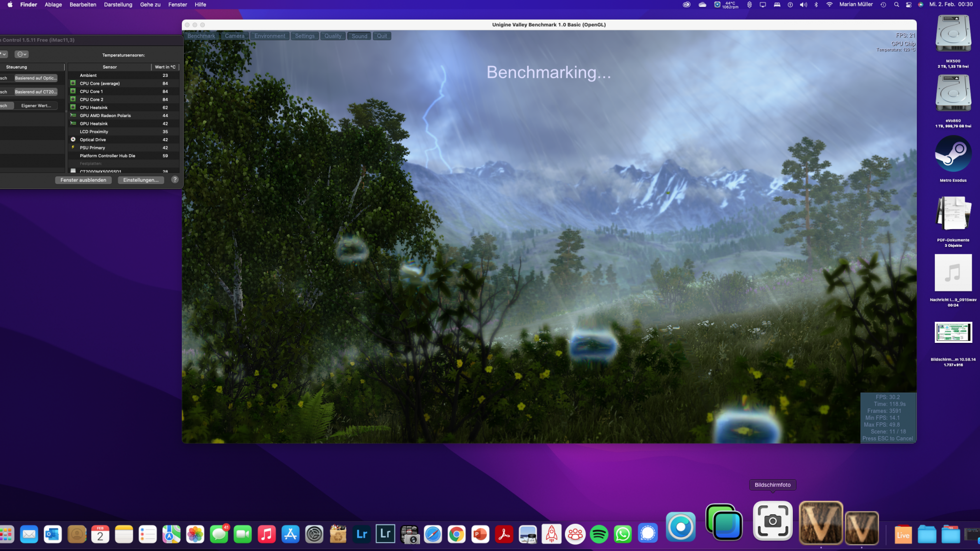Click the help question mark icon
This screenshot has width=980, height=551.
[x=175, y=180]
